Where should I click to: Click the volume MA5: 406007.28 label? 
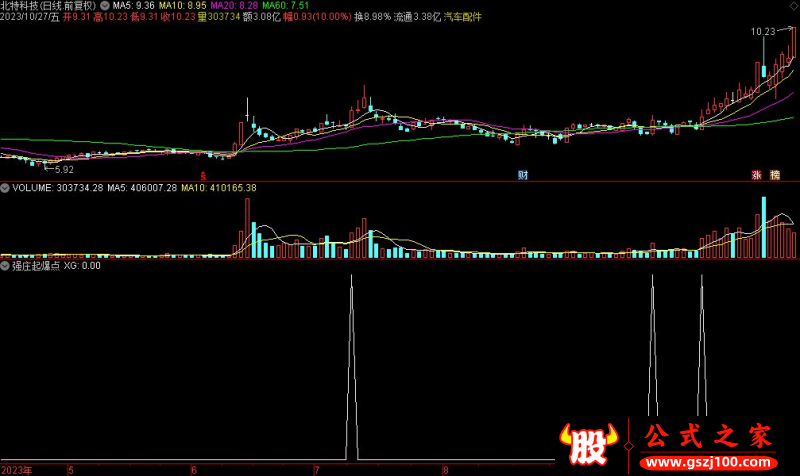click(142, 188)
